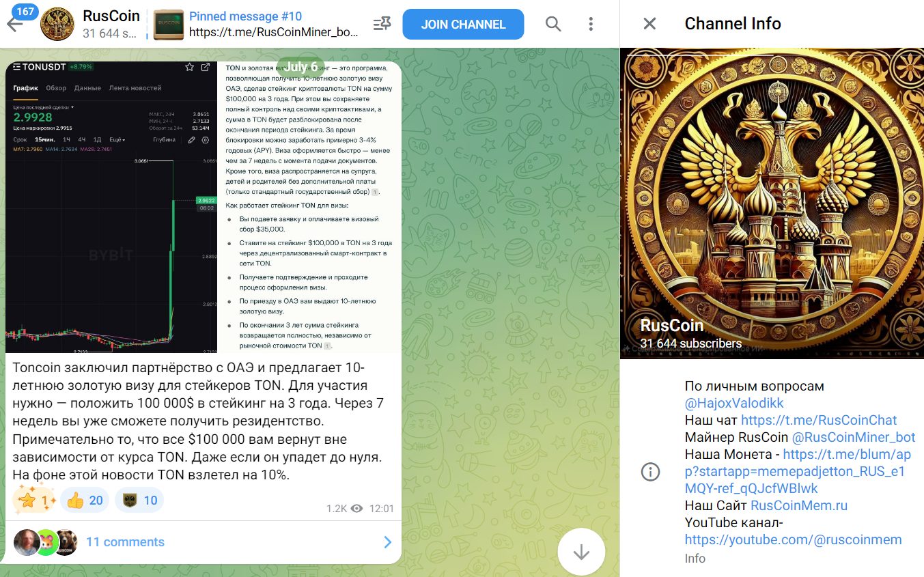Viewport: 924px width, 577px height.
Task: Open the RusCoinChat t.me link
Action: coord(819,420)
